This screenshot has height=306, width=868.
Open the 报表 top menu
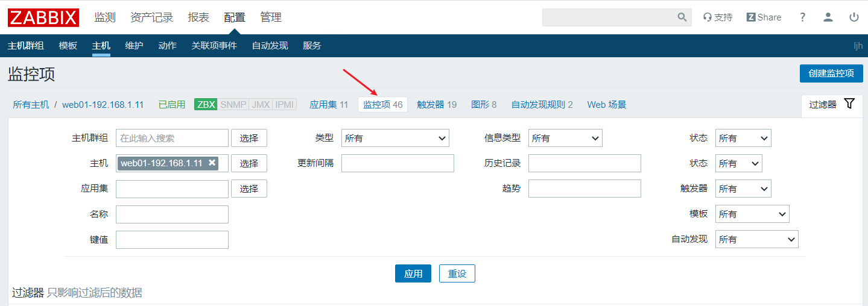click(x=198, y=17)
